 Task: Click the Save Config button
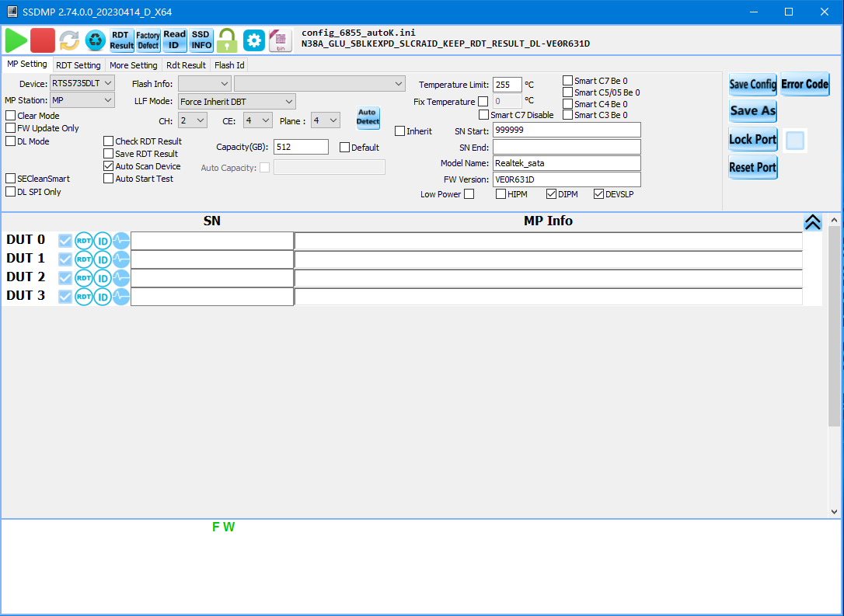pyautogui.click(x=752, y=84)
